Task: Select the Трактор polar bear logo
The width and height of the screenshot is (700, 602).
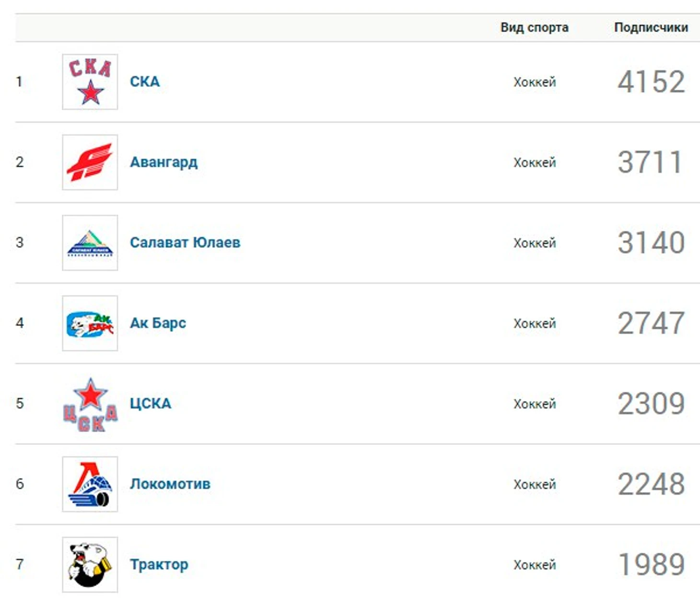Action: point(90,565)
